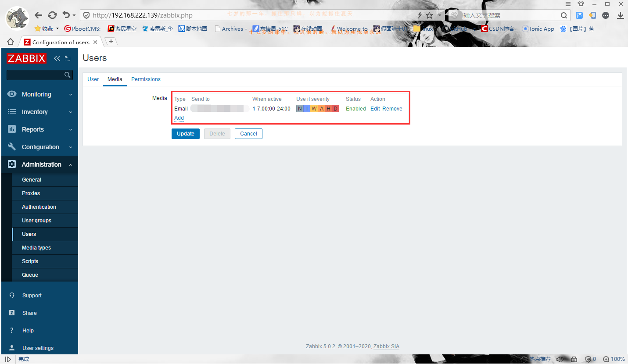Click the Cancel button
Screen dimensions: 628x364
tap(248, 134)
